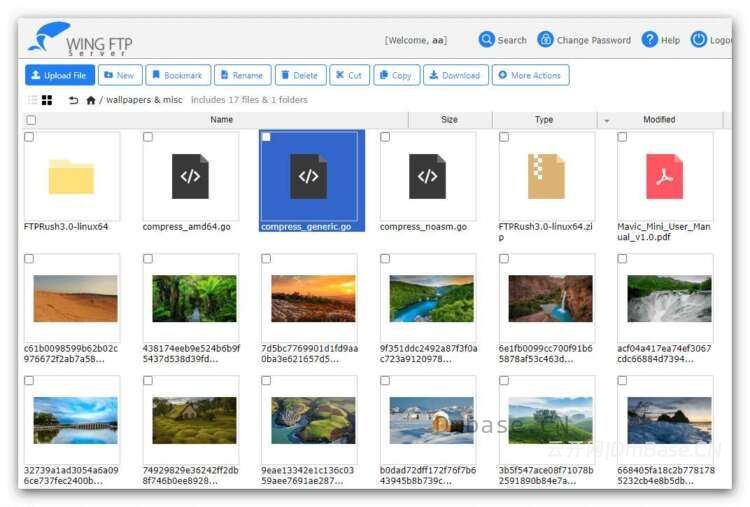The width and height of the screenshot is (750, 507).
Task: Sort by Type column
Action: [x=544, y=120]
